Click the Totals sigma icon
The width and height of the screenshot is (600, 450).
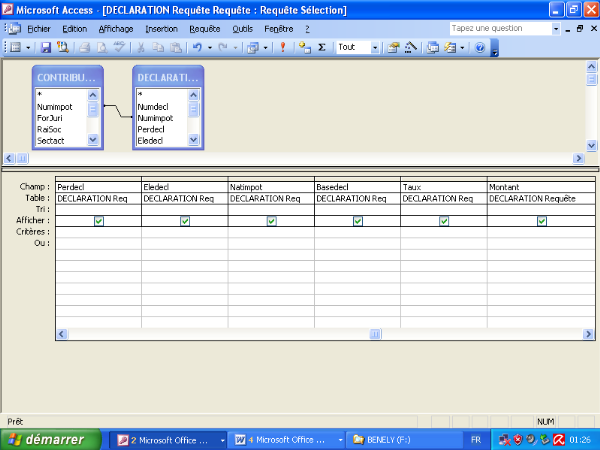321,47
